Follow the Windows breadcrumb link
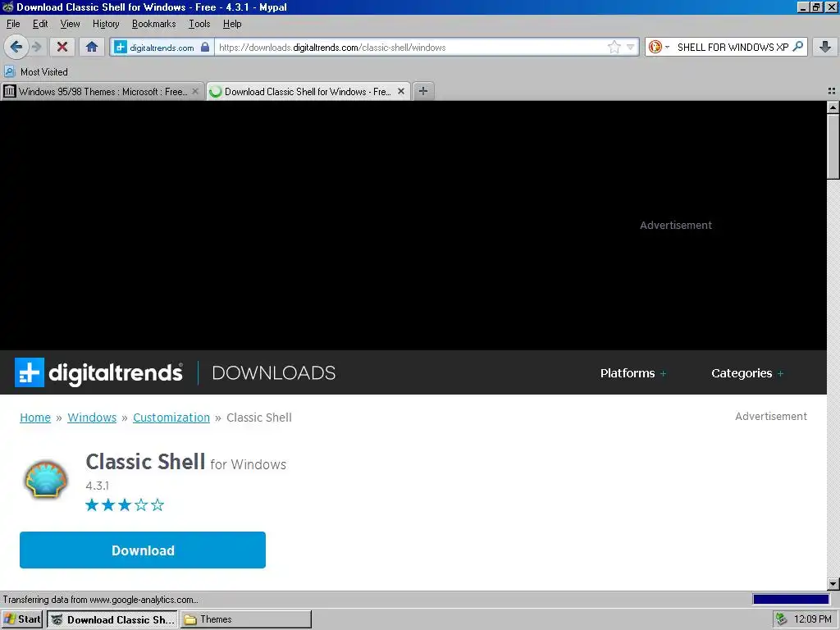The height and width of the screenshot is (630, 840). point(92,418)
